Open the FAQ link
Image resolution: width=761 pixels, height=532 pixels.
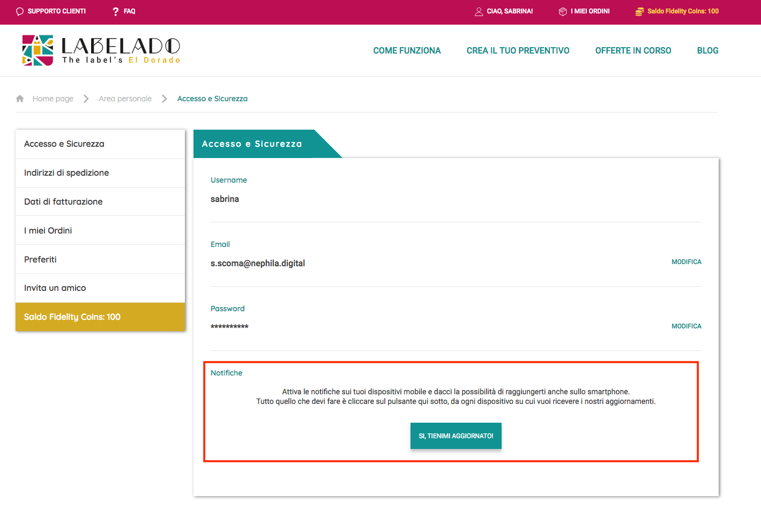[x=130, y=11]
